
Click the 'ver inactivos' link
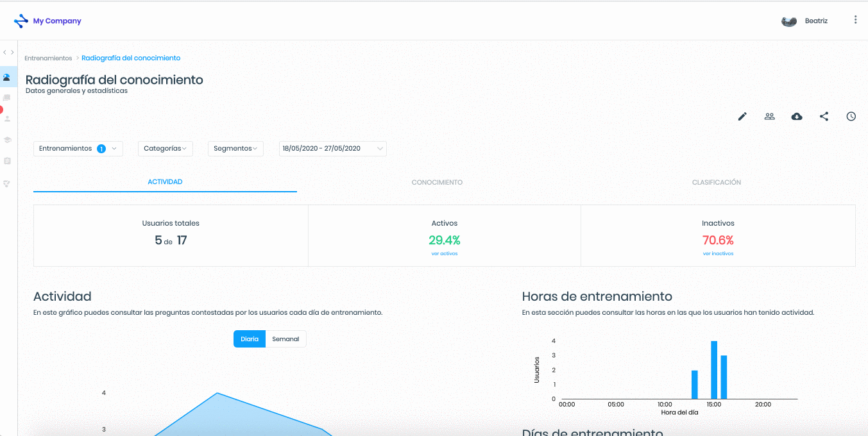click(x=718, y=254)
